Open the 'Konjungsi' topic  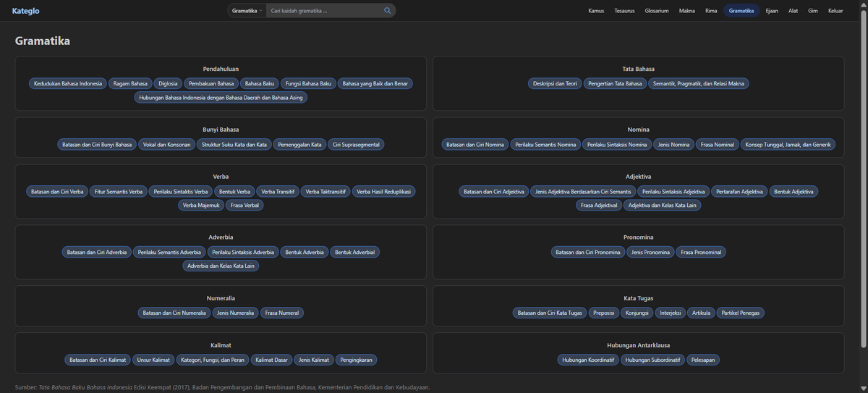coord(637,313)
